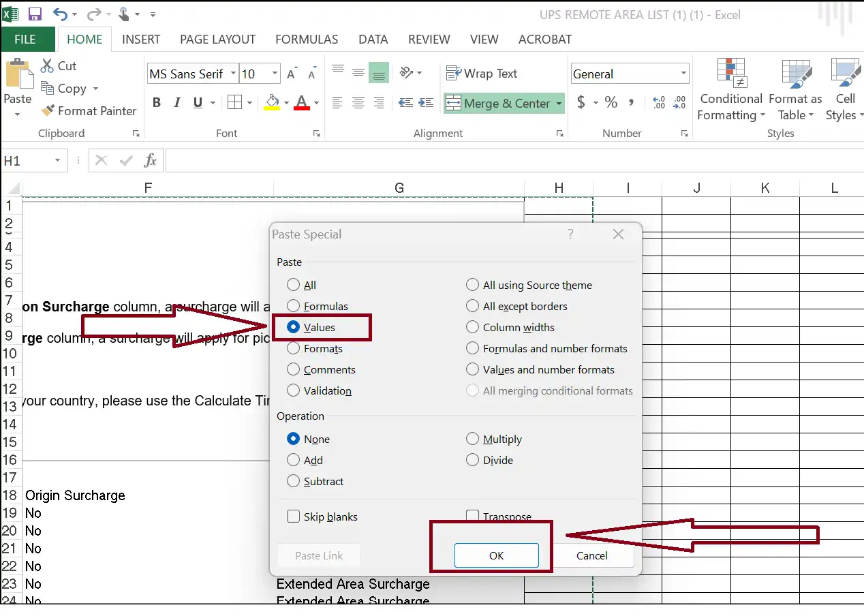Click OK in Paste Special dialog
Screen dimensions: 864x616
pyautogui.click(x=496, y=555)
